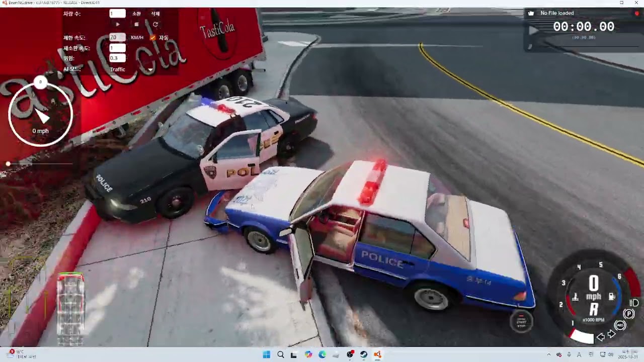
Task: Click the engine temperature icon
Action: pos(576,297)
